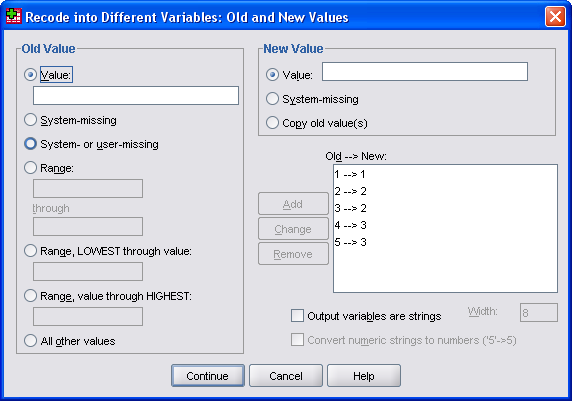Click the 'New Value' group heading
Viewport: 572px width, 401px height.
pos(293,49)
